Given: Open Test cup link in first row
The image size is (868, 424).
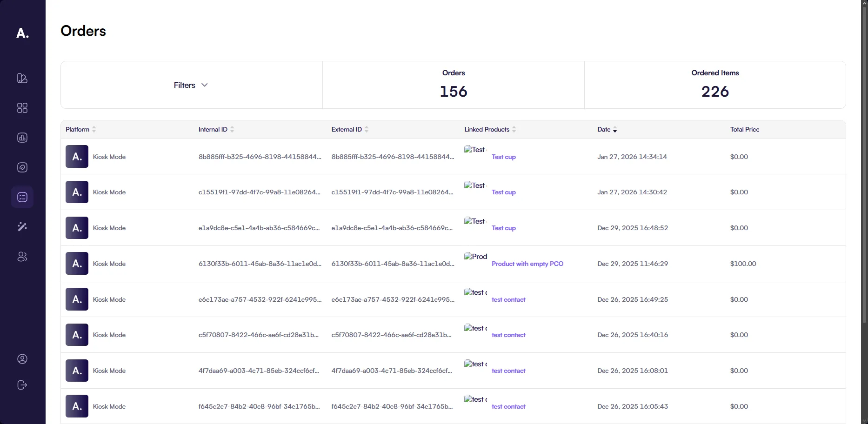Looking at the screenshot, I should click(503, 157).
